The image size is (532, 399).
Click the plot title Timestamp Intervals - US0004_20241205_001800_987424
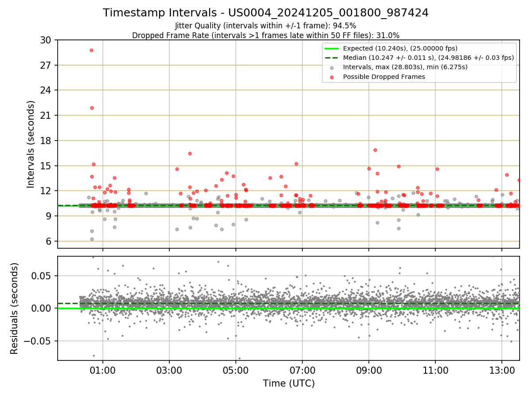click(266, 13)
